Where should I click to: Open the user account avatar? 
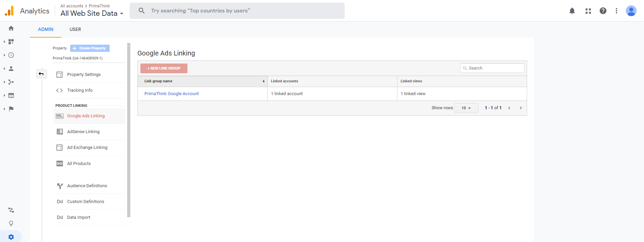click(x=631, y=11)
